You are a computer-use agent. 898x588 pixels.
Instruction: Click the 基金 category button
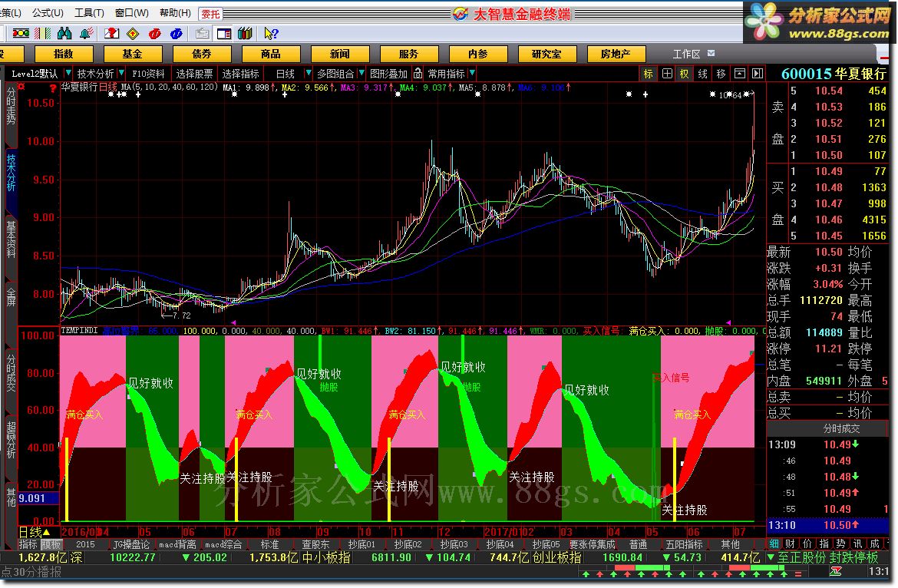(x=132, y=54)
